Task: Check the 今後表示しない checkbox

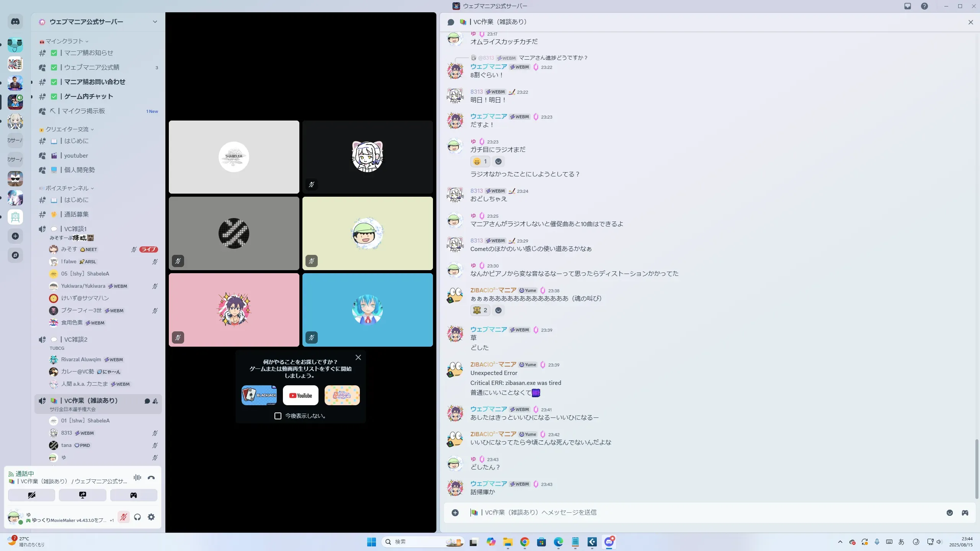Action: (278, 416)
